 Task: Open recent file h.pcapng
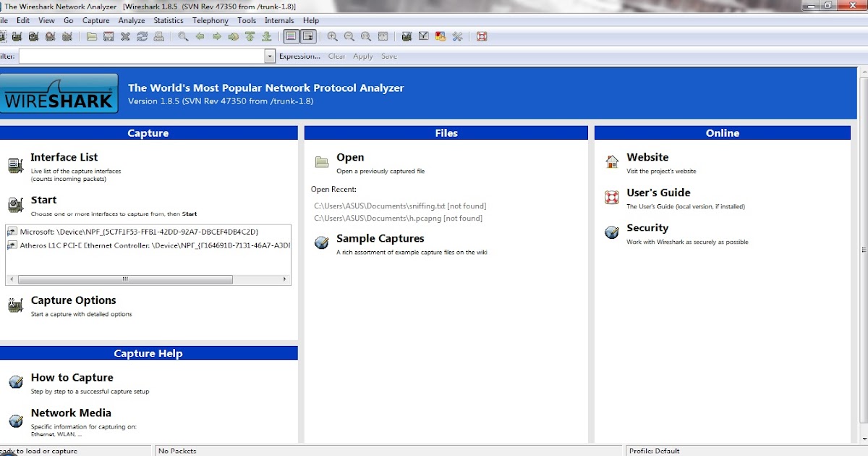[398, 218]
